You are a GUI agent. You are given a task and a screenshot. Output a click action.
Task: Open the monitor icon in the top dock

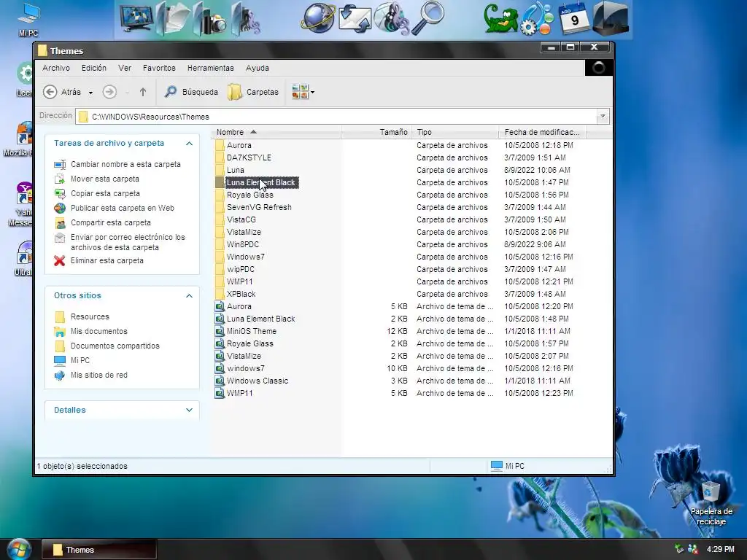click(136, 18)
